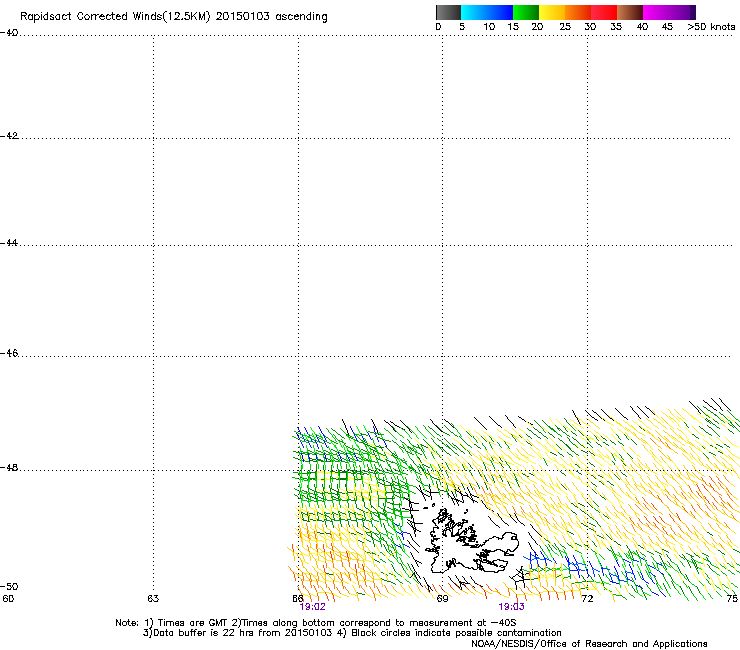Click latitude label -44
Screen dimensions: 740x650
(9, 243)
